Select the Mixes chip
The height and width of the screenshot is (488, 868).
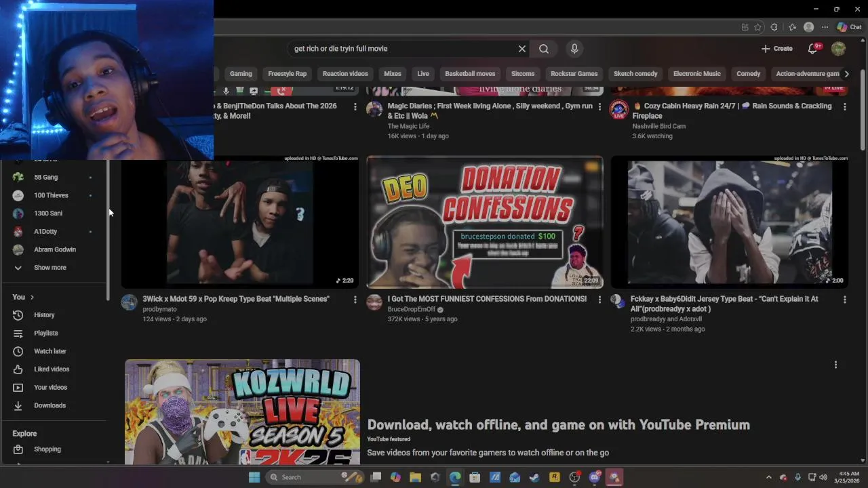pyautogui.click(x=393, y=74)
